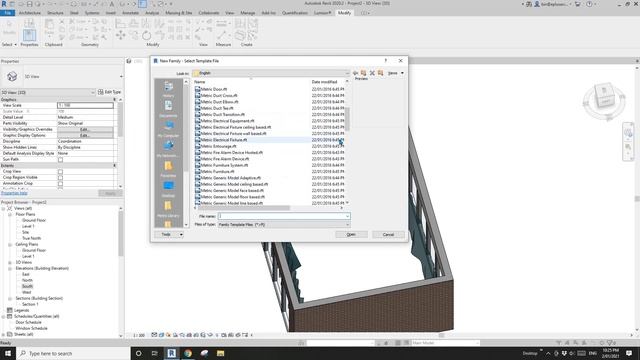This screenshot has height=360, width=640.
Task: Go back using dialog back arrow icon
Action: click(x=356, y=73)
